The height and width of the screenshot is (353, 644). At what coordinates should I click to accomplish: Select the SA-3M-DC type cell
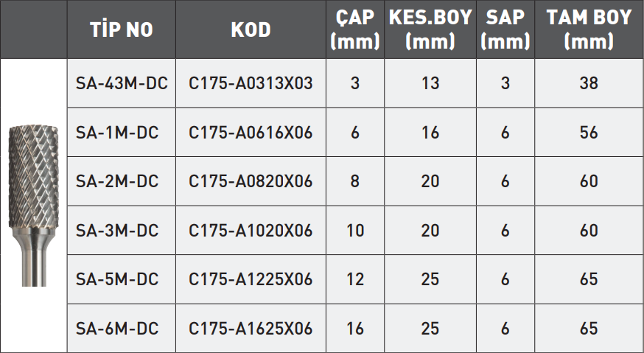click(x=117, y=231)
